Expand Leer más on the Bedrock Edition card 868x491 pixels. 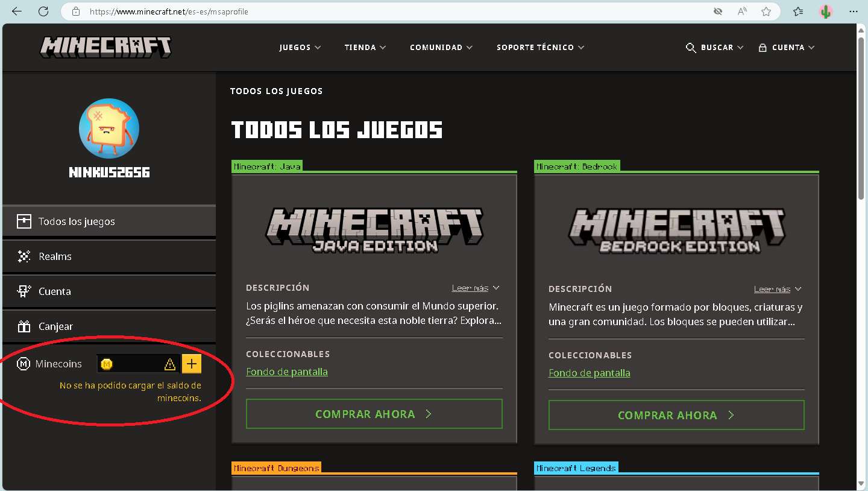[x=778, y=289]
